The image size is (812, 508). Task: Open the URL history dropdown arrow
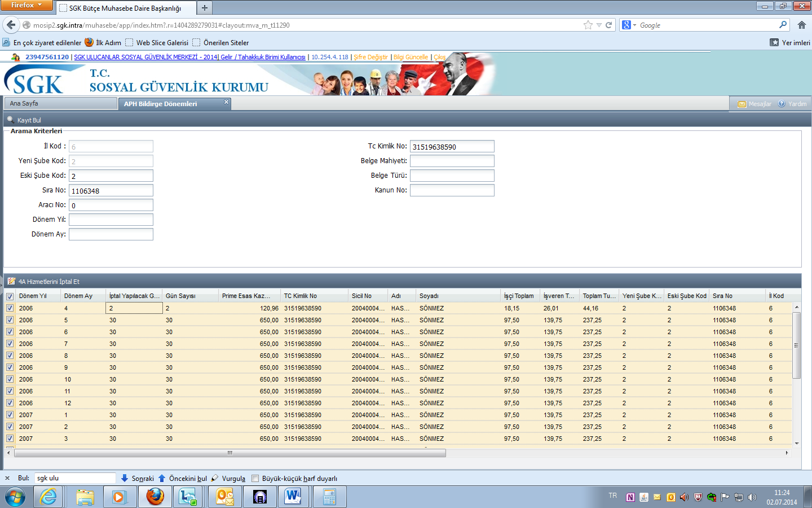click(x=599, y=25)
